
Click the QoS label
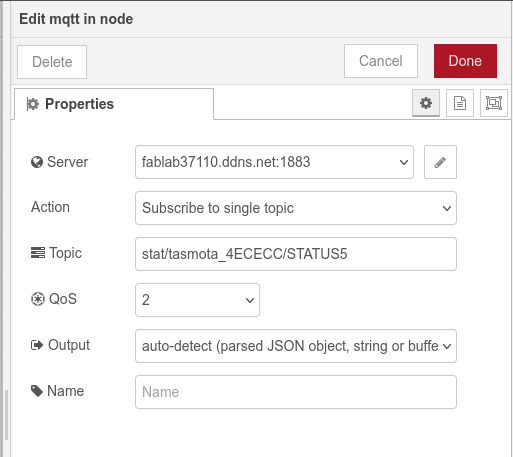coord(54,299)
